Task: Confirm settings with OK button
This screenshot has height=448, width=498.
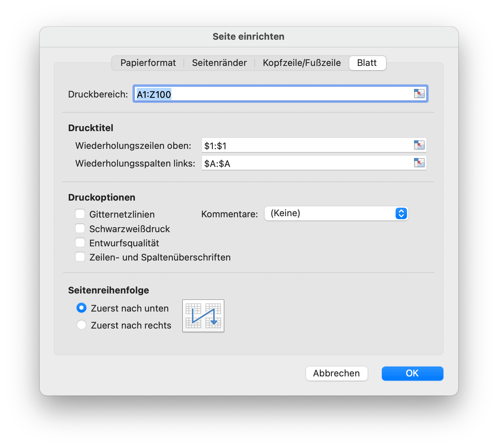Action: (x=412, y=373)
